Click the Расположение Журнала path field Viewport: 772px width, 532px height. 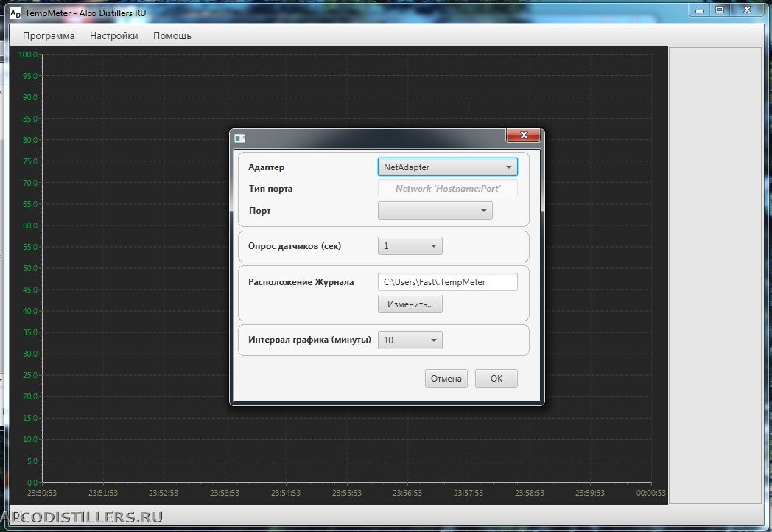(x=447, y=281)
